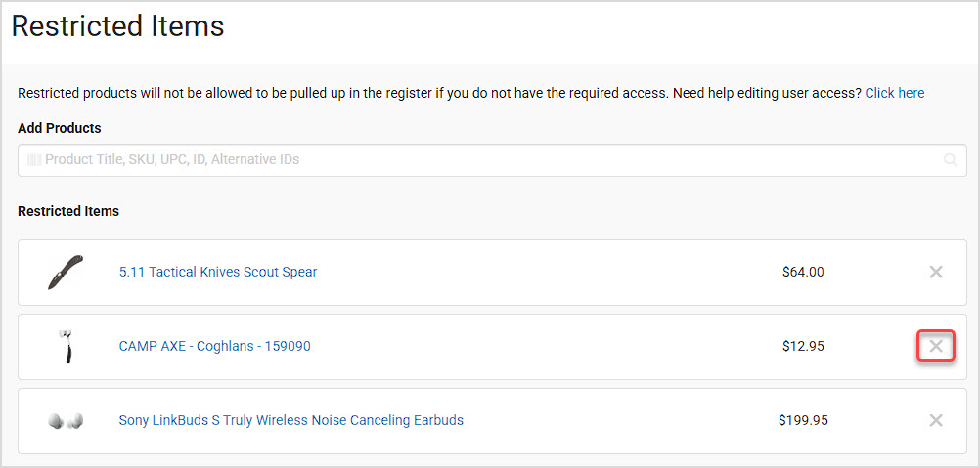Open 5.11 Tactical Knives Scout Spear link
Image resolution: width=980 pixels, height=468 pixels.
[x=218, y=272]
